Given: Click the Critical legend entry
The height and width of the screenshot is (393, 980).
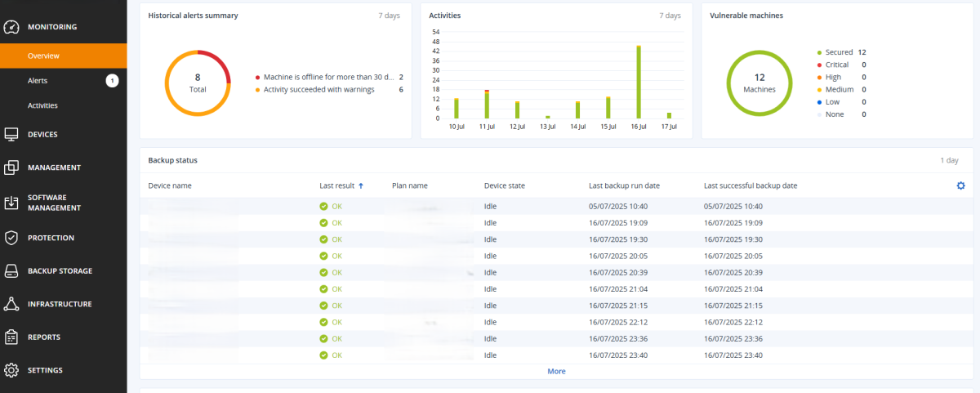Looking at the screenshot, I should coord(841,65).
